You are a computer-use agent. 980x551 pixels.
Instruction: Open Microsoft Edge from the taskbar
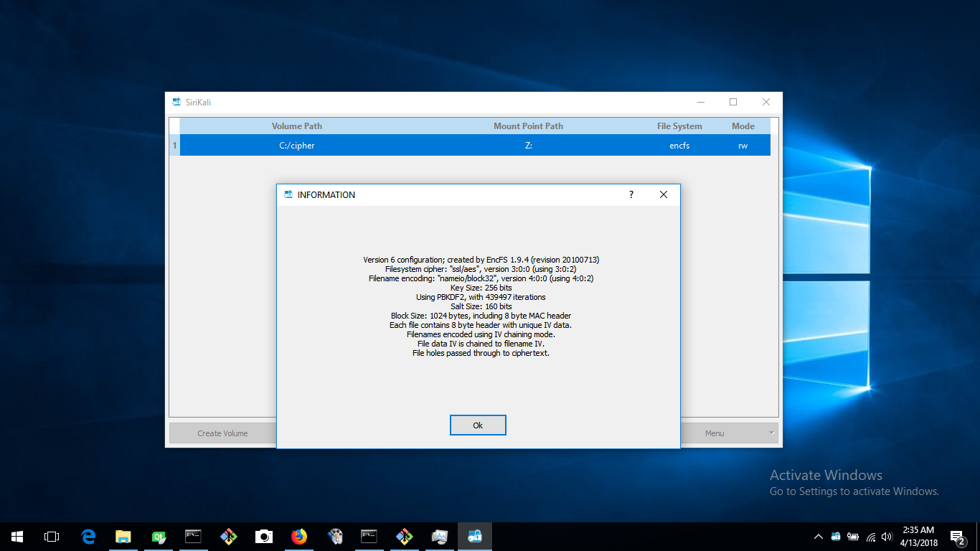tap(88, 536)
